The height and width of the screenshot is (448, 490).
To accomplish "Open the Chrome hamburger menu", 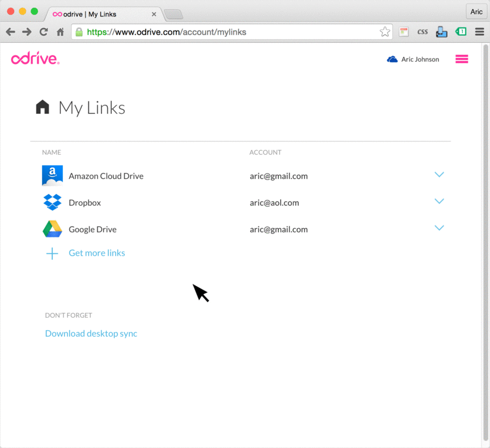I will (479, 32).
